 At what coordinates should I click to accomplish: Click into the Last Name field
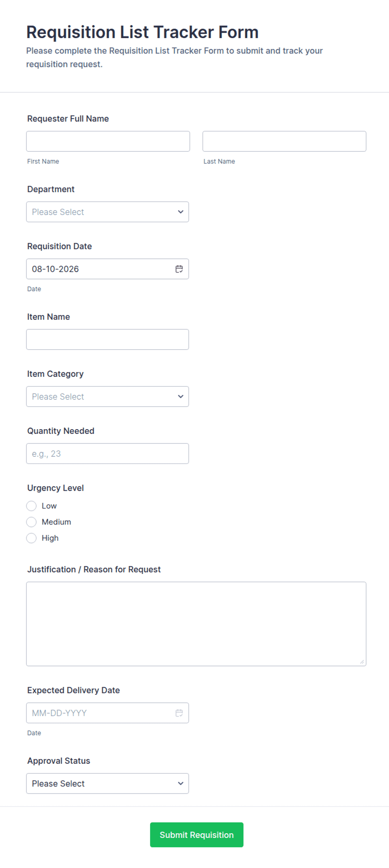coord(284,141)
